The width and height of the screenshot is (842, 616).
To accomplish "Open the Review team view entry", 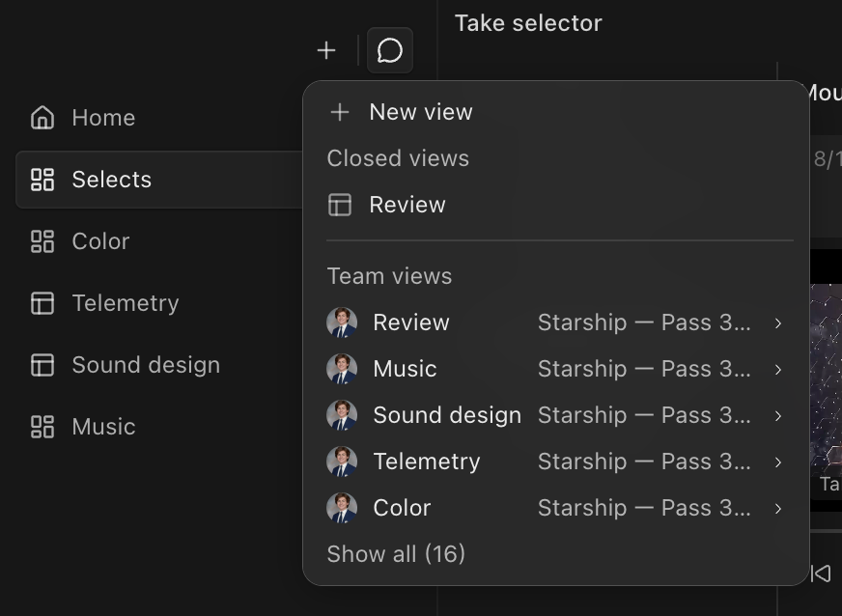I will pyautogui.click(x=556, y=322).
